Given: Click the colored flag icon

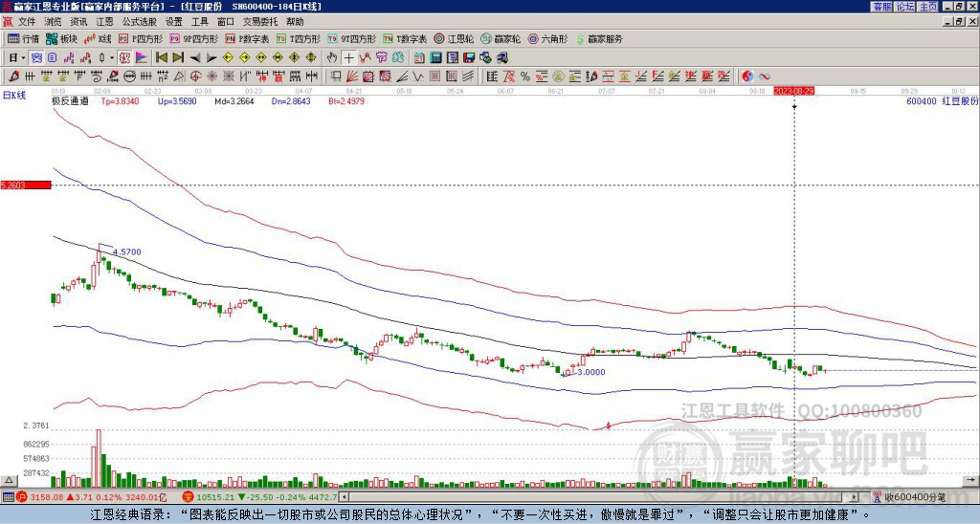Looking at the screenshot, I should click(142, 58).
